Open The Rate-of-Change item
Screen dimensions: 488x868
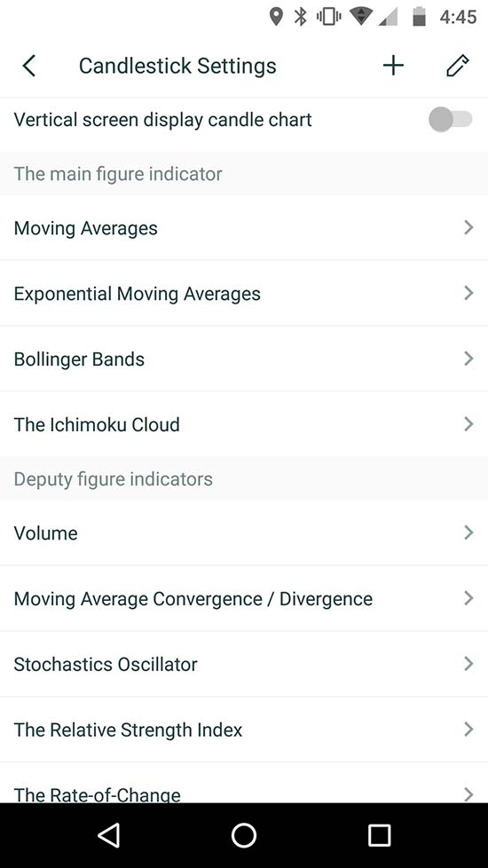(x=244, y=783)
